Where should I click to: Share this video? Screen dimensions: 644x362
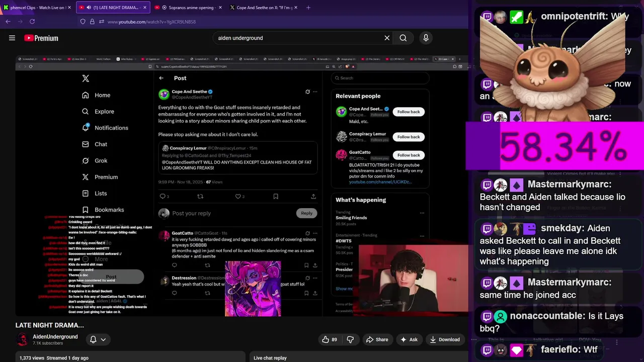click(377, 339)
